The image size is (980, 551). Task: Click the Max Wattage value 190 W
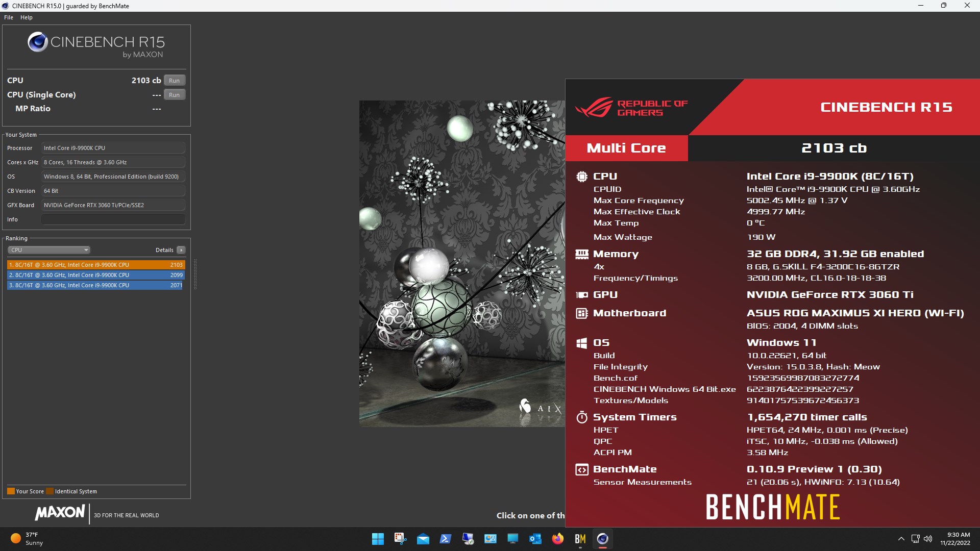[761, 237]
